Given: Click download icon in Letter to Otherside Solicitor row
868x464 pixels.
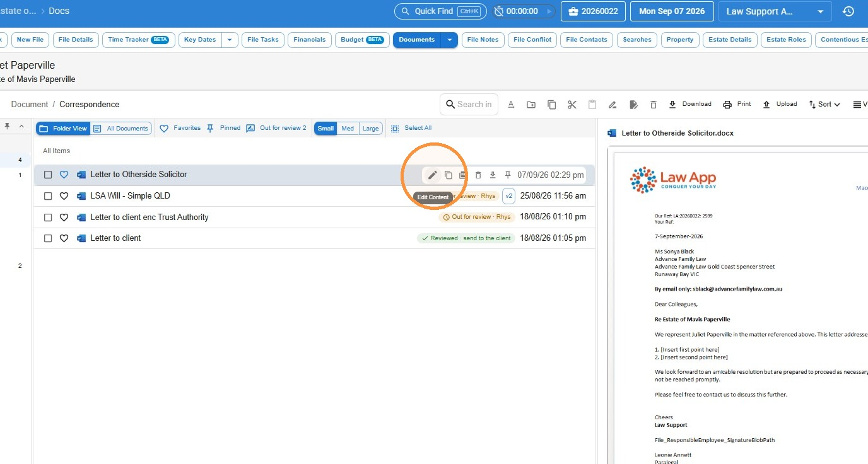Looking at the screenshot, I should 493,175.
